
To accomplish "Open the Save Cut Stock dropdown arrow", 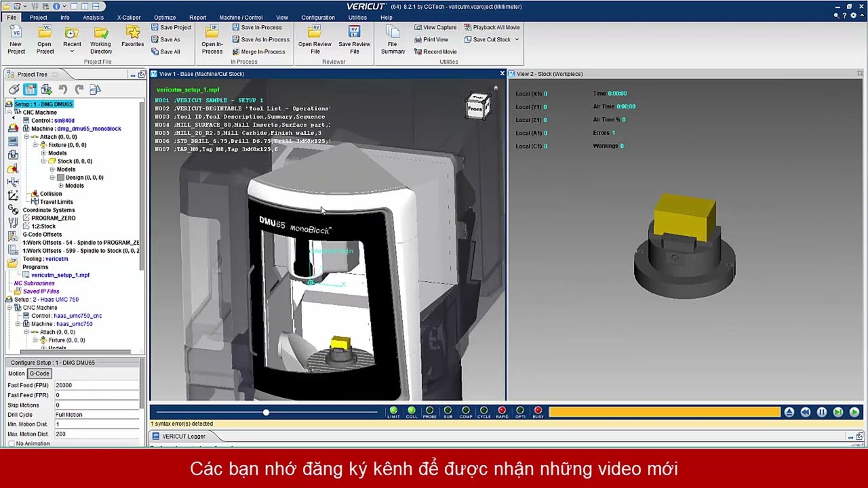I will coord(517,39).
